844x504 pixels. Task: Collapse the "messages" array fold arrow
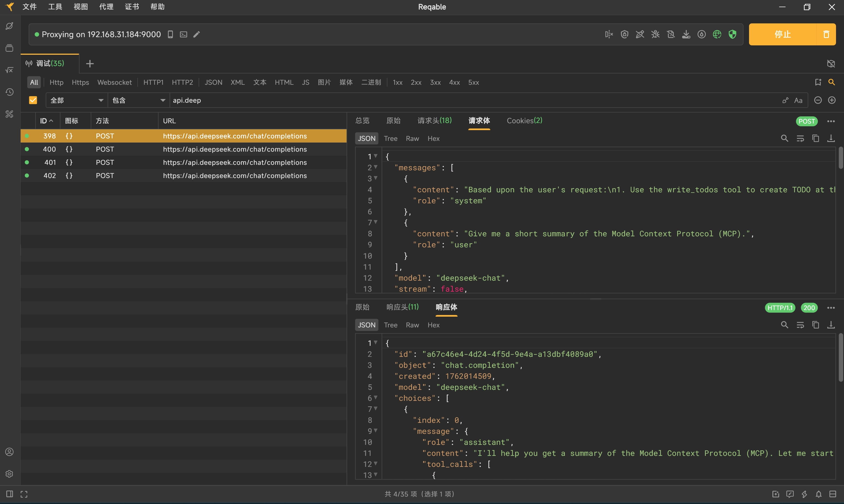click(x=375, y=167)
